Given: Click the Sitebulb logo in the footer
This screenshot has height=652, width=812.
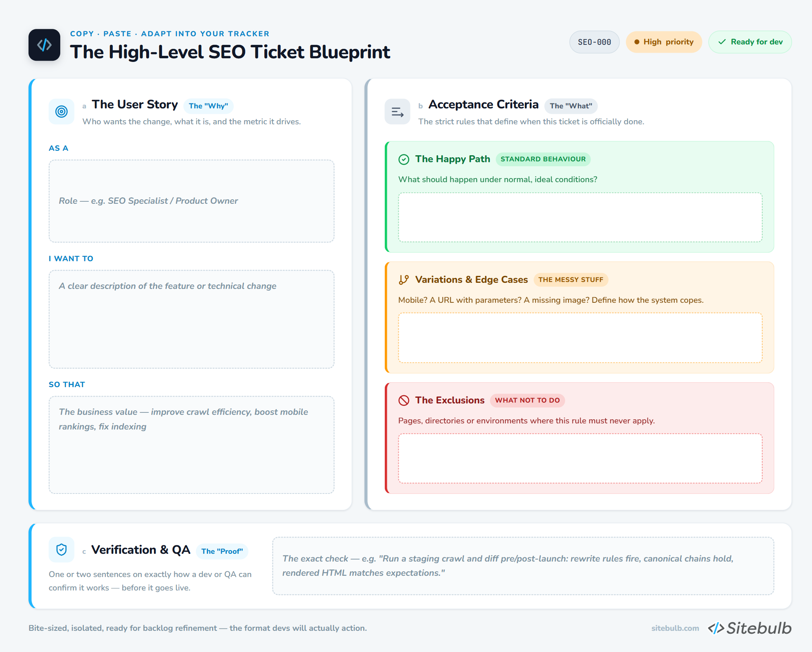Looking at the screenshot, I should [750, 628].
